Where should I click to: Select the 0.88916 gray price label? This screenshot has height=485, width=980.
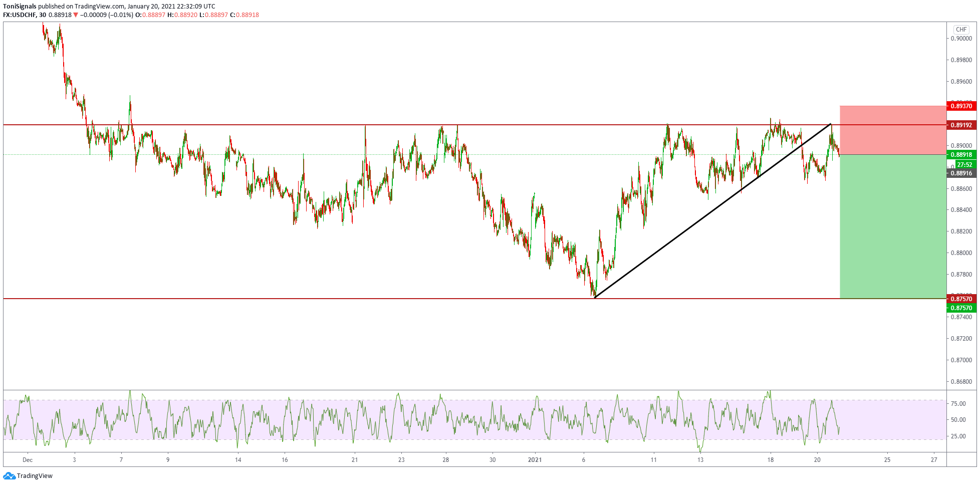961,173
